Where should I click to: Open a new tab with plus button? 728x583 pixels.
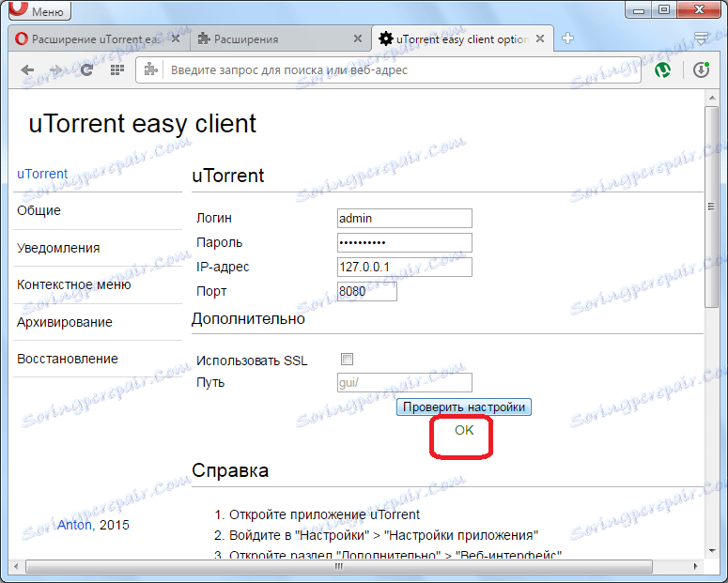coord(567,38)
